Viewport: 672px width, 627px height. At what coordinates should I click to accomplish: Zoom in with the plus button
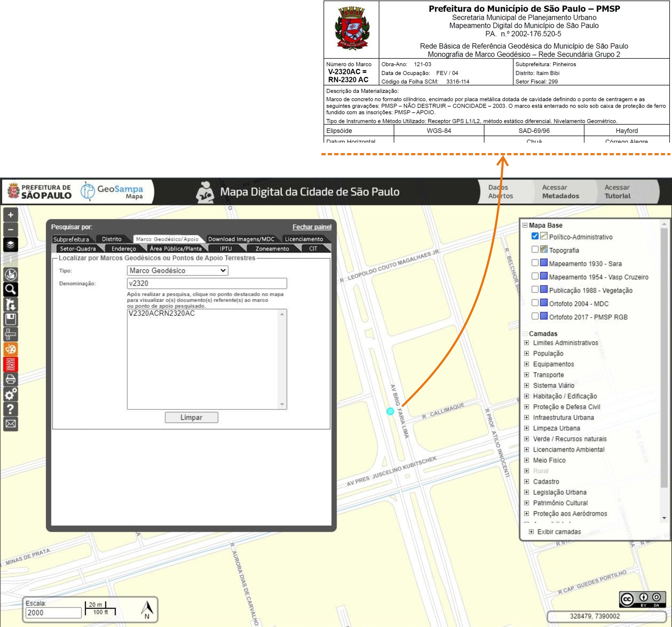click(x=10, y=215)
